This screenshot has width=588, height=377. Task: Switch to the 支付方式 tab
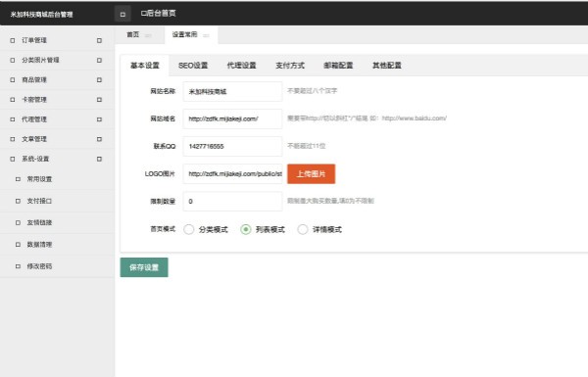290,66
